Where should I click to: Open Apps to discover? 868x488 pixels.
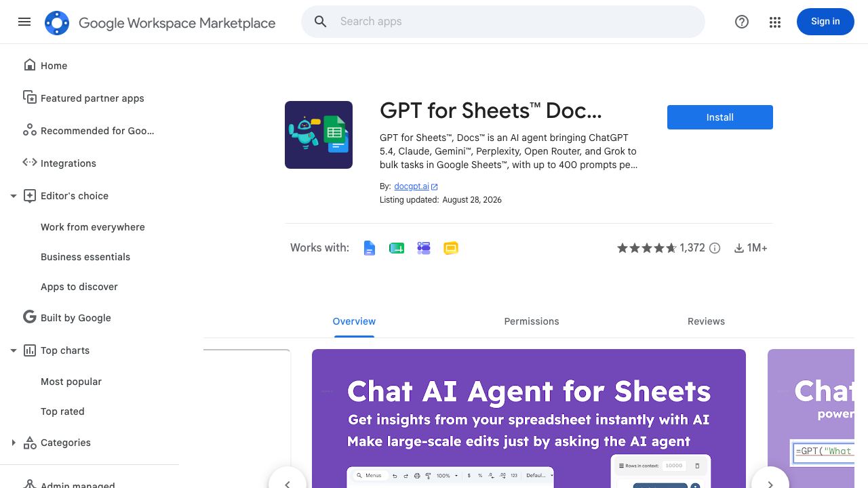[x=79, y=287]
